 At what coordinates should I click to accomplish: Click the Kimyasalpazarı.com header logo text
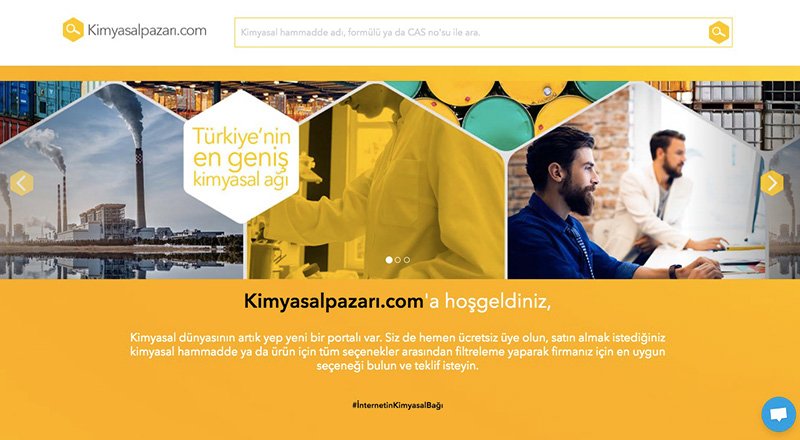147,31
